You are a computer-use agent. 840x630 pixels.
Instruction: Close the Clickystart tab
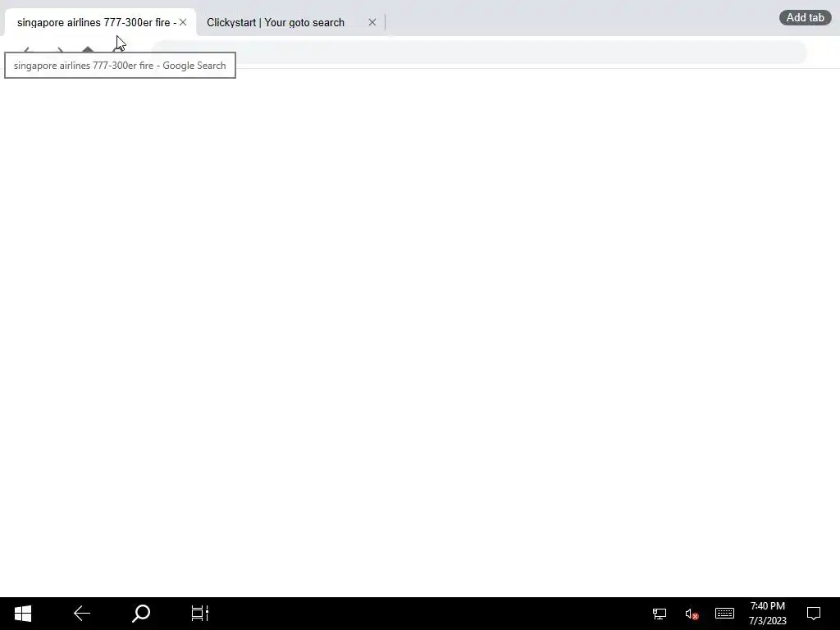click(x=372, y=22)
